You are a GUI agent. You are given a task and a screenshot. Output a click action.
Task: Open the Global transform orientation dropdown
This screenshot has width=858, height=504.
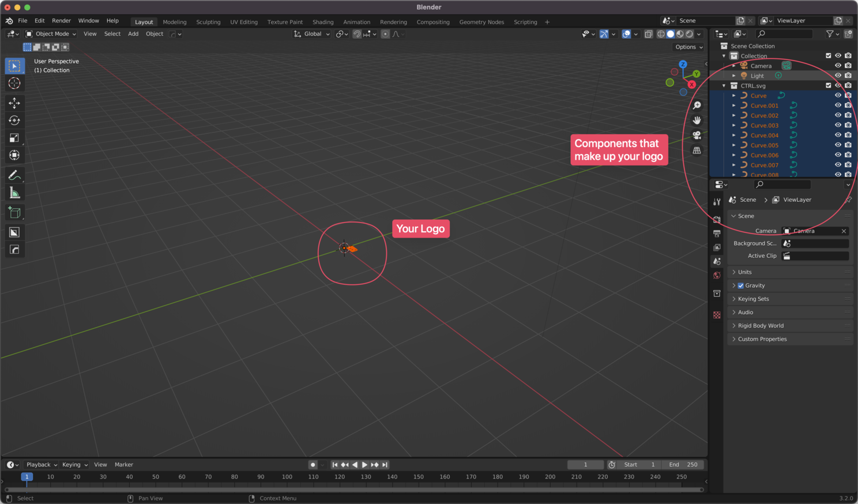312,34
